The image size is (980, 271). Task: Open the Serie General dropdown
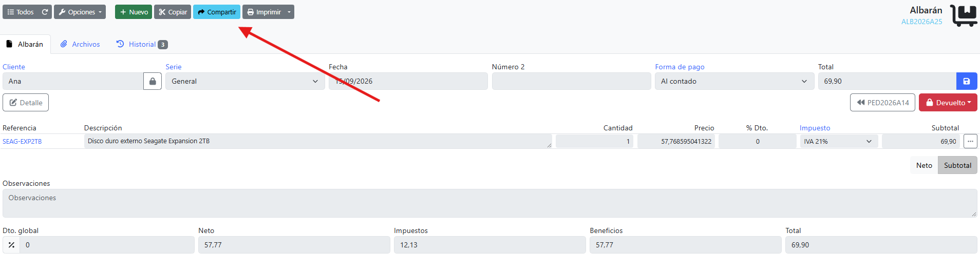(245, 81)
